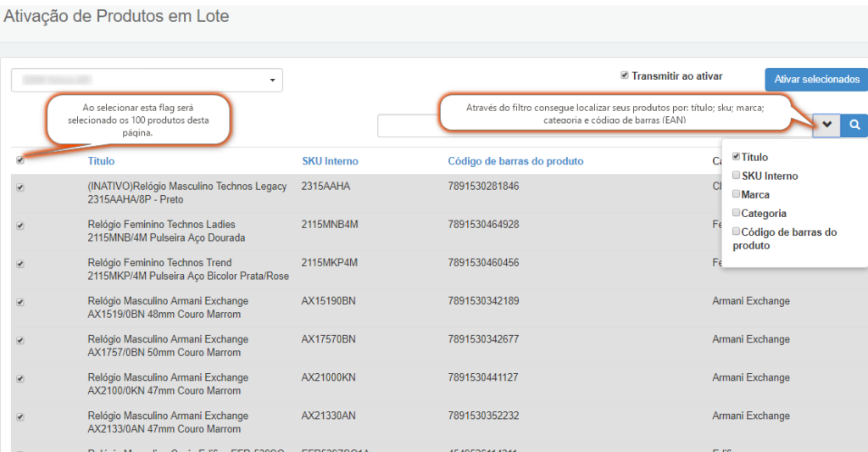Screen dimensions: 868x452
Task: Sort by Código de barras do produto header
Action: [515, 161]
